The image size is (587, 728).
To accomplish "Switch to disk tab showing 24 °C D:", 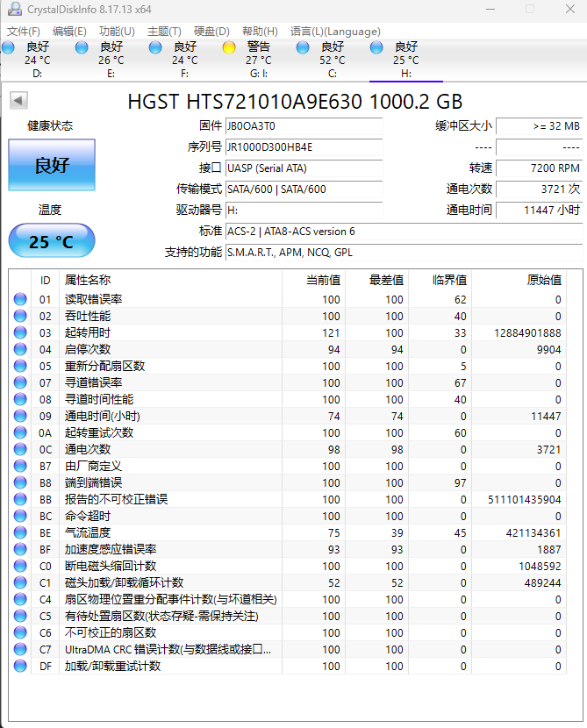I will (x=37, y=60).
